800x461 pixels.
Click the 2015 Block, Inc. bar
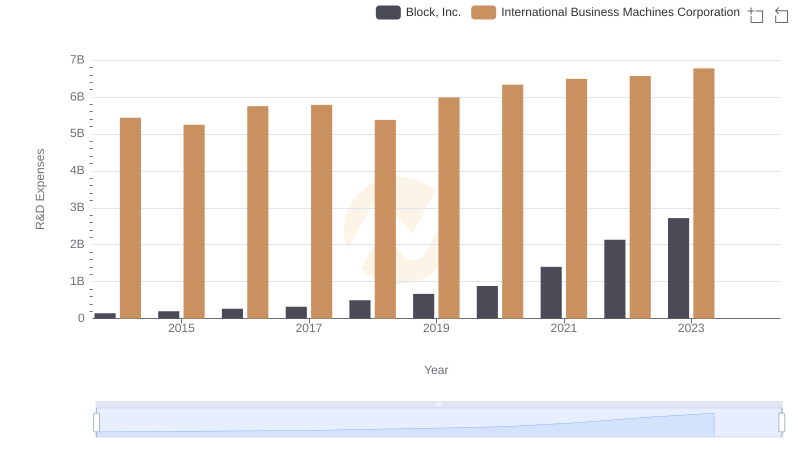pyautogui.click(x=169, y=315)
